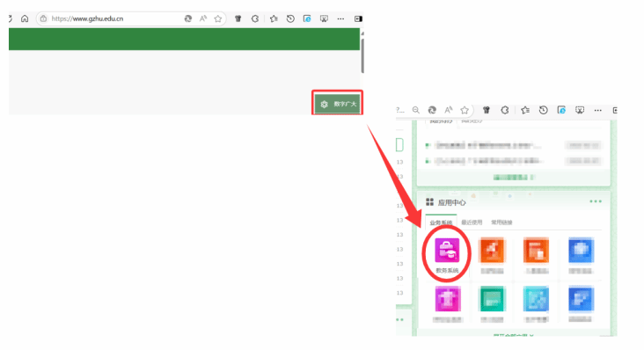644x350 pixels.
Task: Open Favorites list in gzhu.edu.cn window
Action: click(274, 18)
